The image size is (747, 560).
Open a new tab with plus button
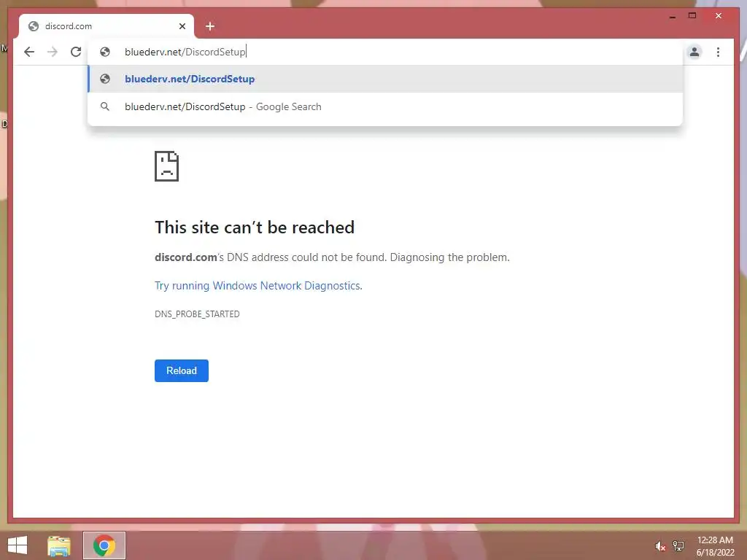point(210,26)
